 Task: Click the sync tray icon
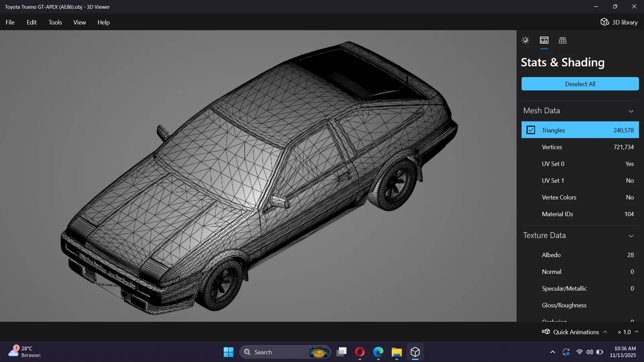566,352
